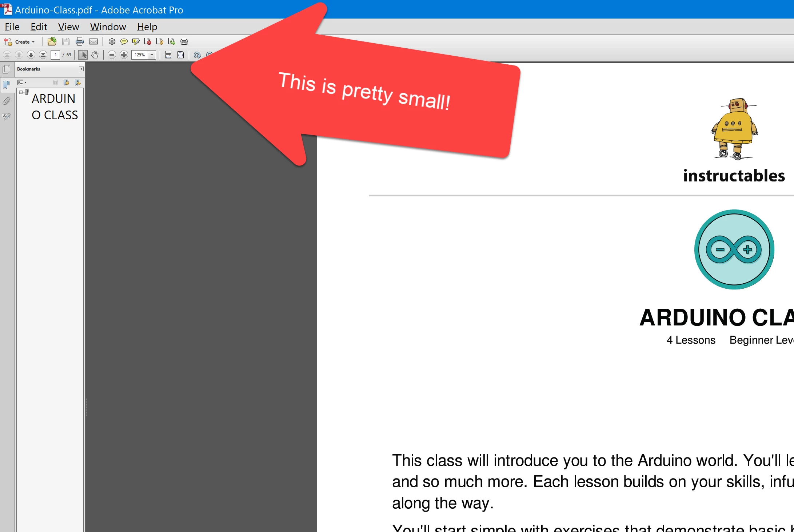Click the New bookmark icon
The image size is (794, 532).
tap(66, 83)
